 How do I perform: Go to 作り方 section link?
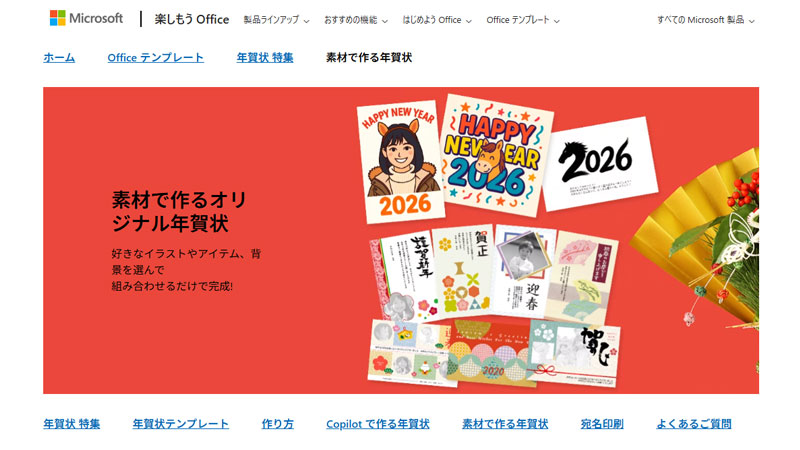pyautogui.click(x=278, y=424)
